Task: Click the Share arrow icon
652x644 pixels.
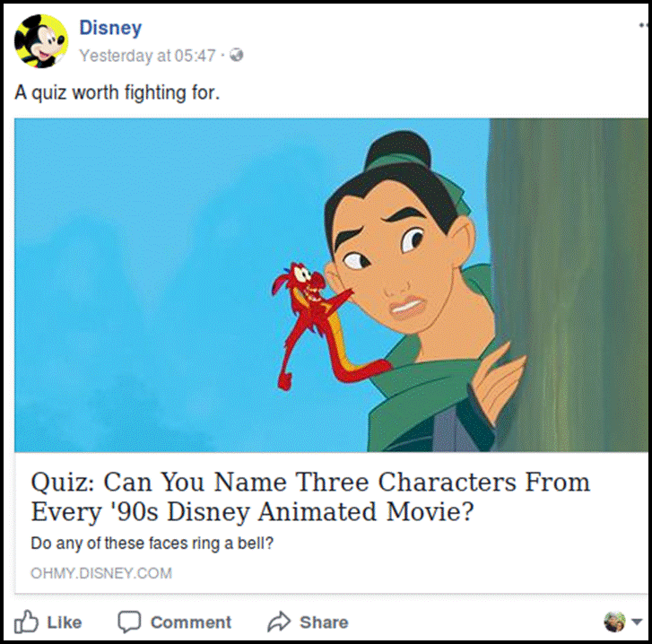Action: coord(279,622)
